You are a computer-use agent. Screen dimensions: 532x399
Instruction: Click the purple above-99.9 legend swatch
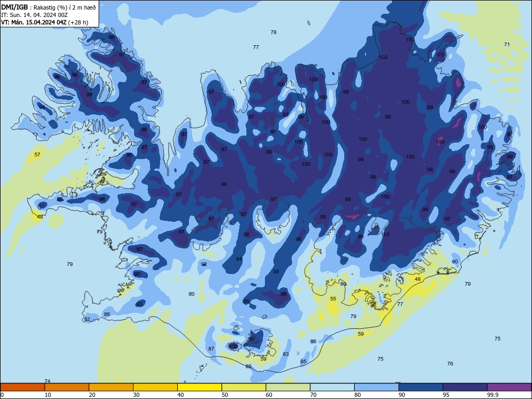[x=509, y=387]
